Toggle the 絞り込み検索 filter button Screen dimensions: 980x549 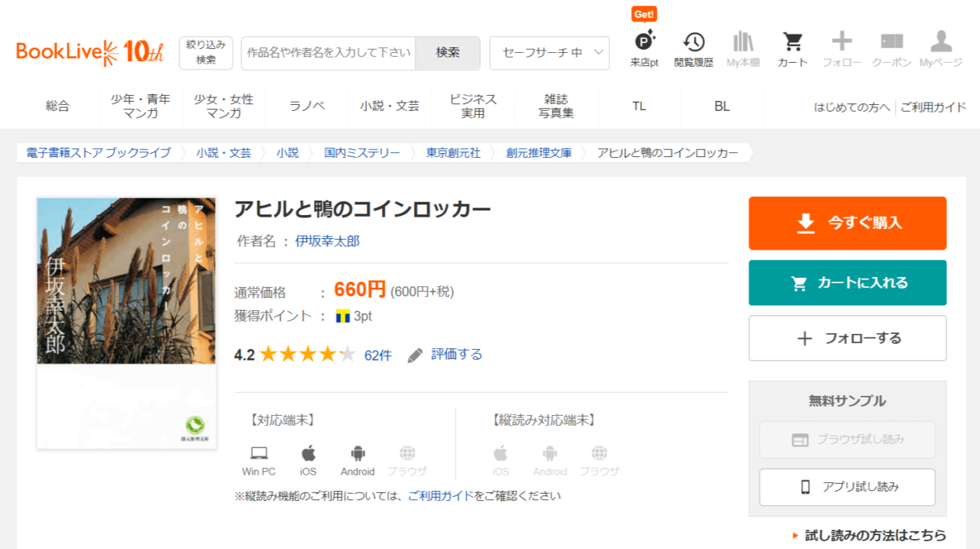tap(206, 53)
